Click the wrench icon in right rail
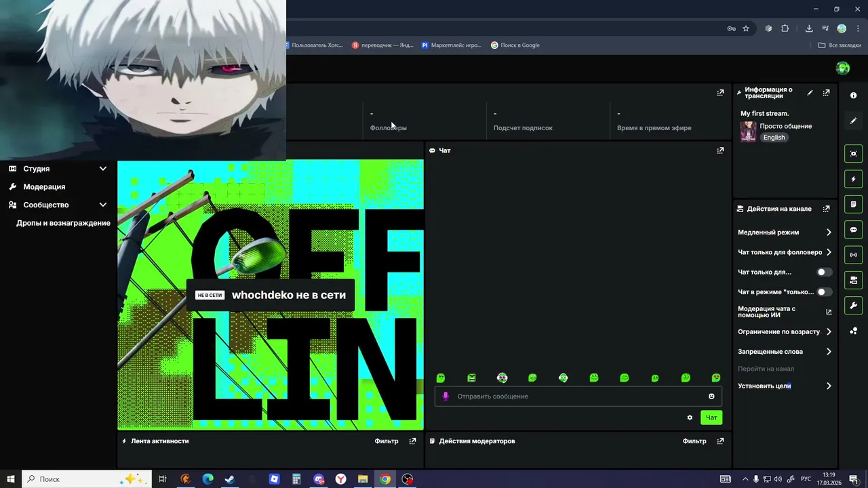This screenshot has height=488, width=868. pyautogui.click(x=853, y=306)
